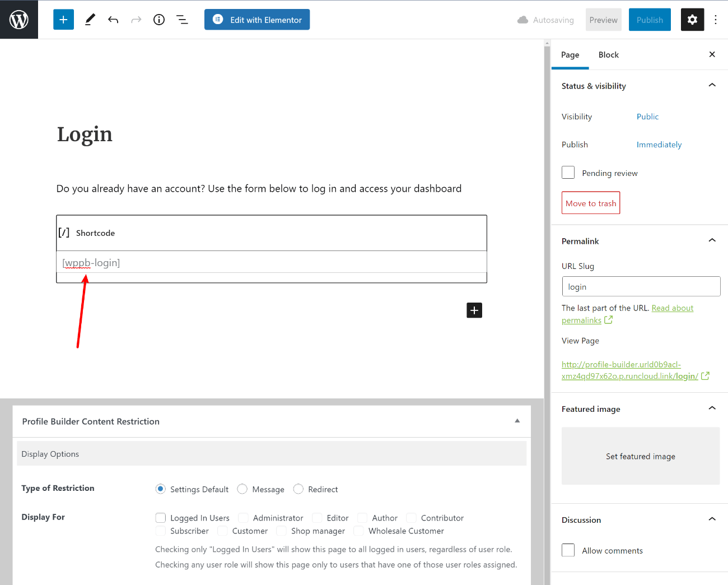728x585 pixels.
Task: Select the pencil Tools icon
Action: click(x=90, y=20)
